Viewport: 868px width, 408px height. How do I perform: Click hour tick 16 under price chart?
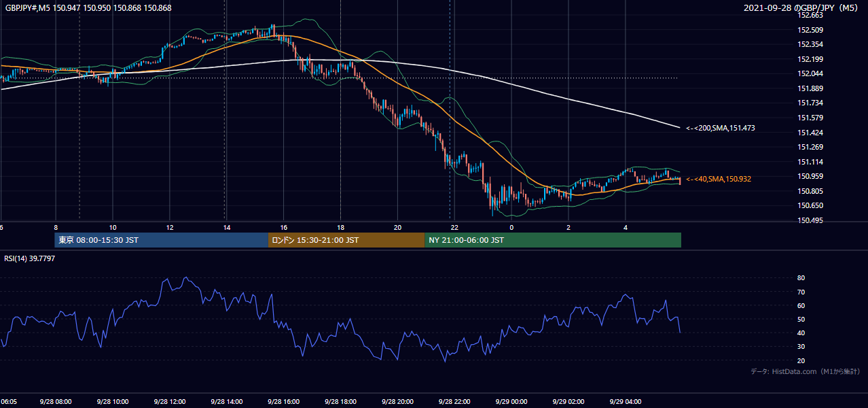(284, 227)
